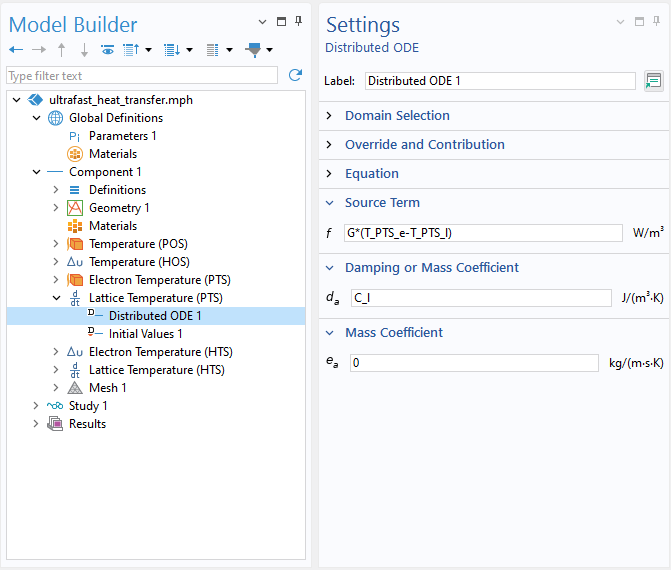Click the refresh icon beside filter box

pos(295,75)
